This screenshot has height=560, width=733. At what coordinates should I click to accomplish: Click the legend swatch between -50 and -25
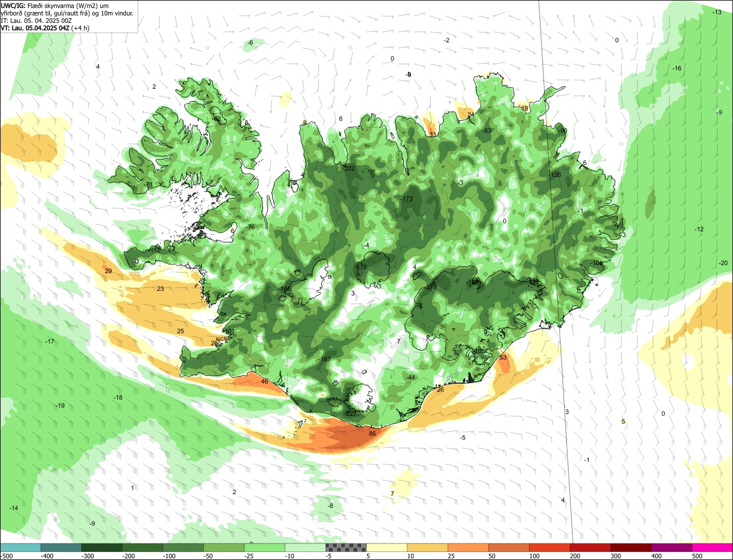pyautogui.click(x=224, y=547)
